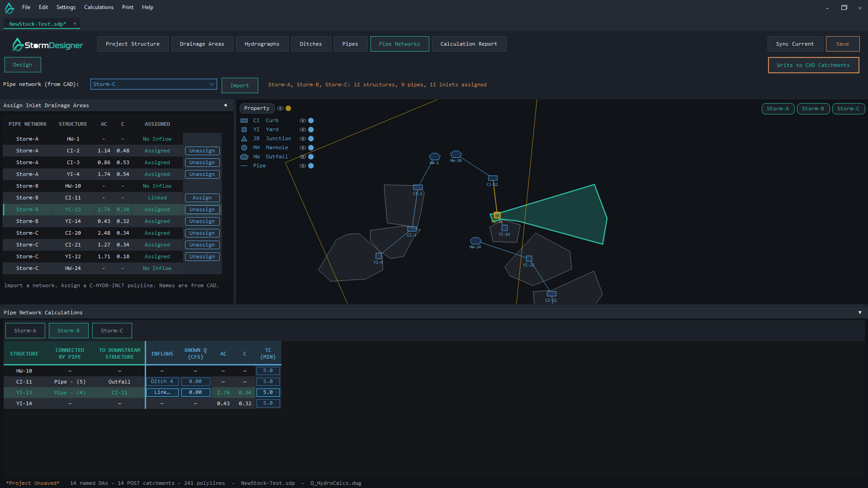Click the Save button
The height and width of the screenshot is (488, 868).
[843, 44]
